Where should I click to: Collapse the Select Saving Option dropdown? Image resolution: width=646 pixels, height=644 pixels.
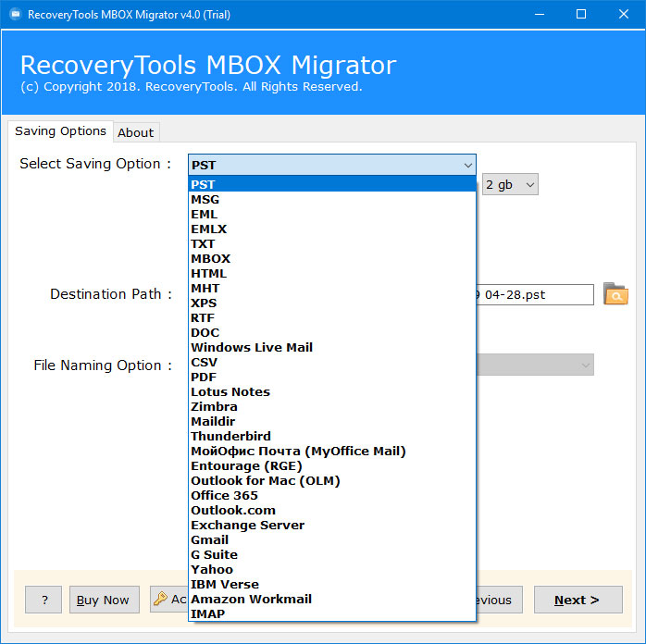point(467,165)
